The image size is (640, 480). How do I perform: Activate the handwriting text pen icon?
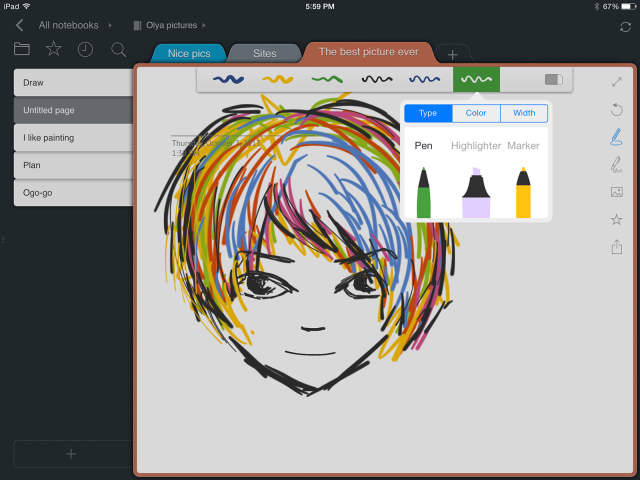point(616,164)
